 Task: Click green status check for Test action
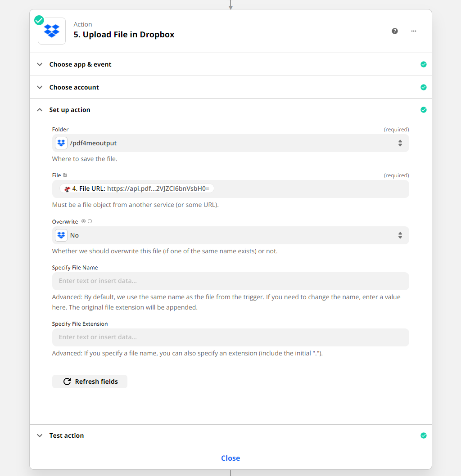pyautogui.click(x=423, y=436)
